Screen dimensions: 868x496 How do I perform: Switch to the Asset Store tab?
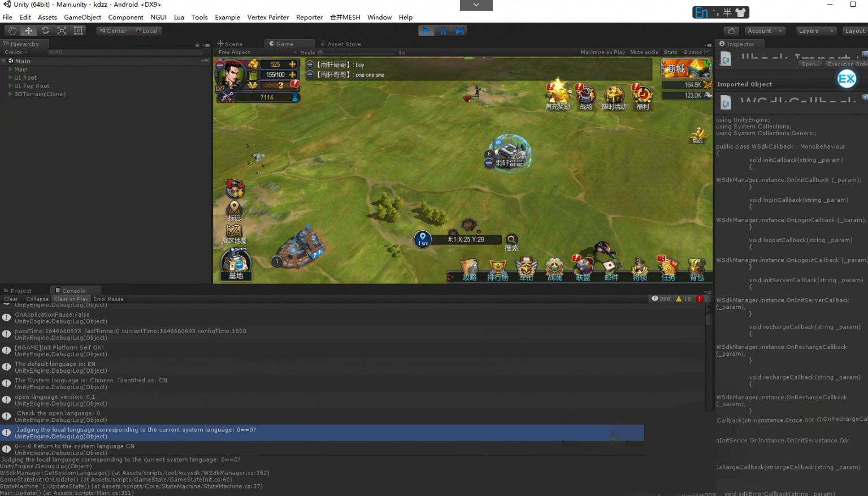[x=341, y=44]
